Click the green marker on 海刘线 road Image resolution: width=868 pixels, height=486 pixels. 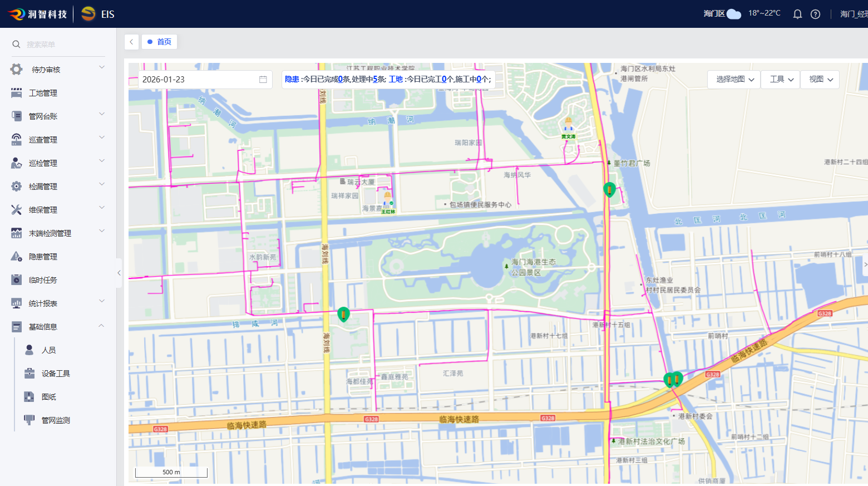[x=343, y=315]
